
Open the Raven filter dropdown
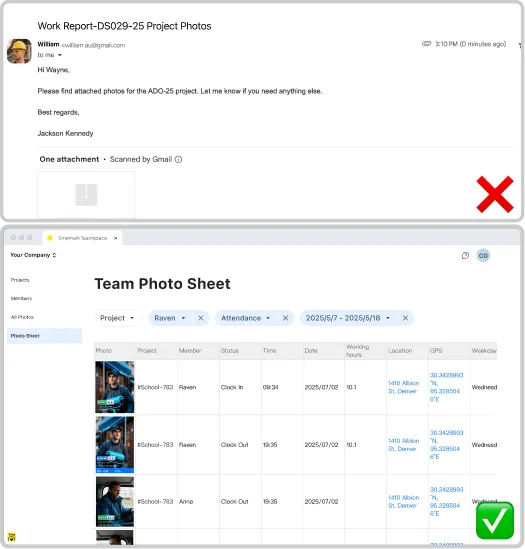(170, 318)
